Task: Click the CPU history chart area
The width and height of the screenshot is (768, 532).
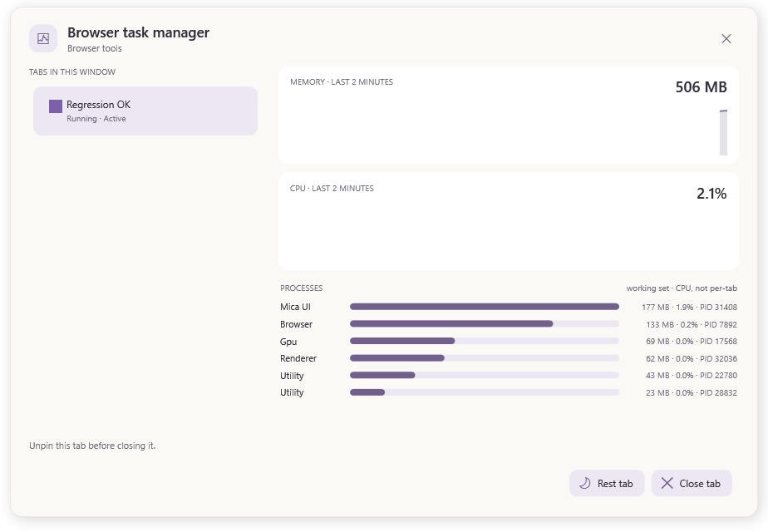Action: [x=509, y=221]
